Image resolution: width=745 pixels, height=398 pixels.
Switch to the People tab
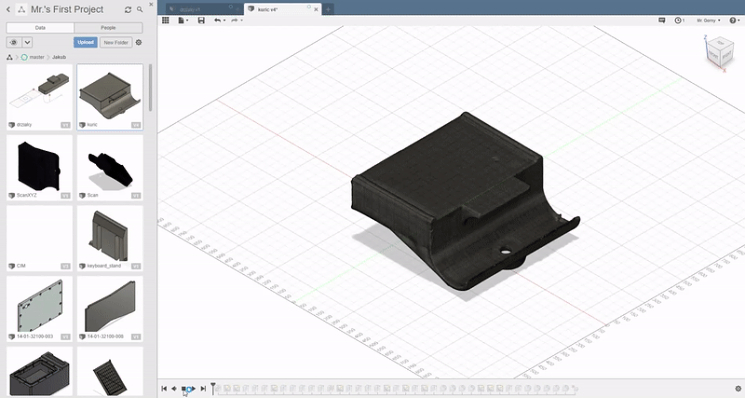[108, 28]
